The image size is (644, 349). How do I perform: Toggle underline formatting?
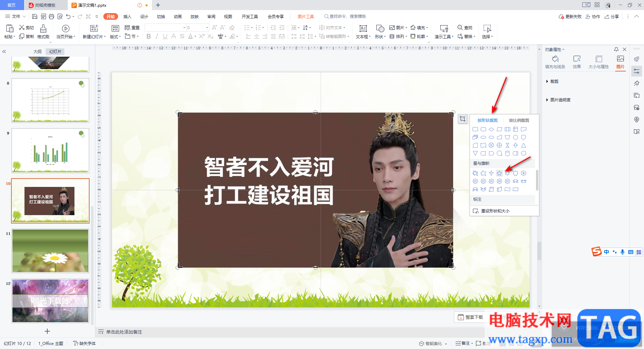(165, 37)
